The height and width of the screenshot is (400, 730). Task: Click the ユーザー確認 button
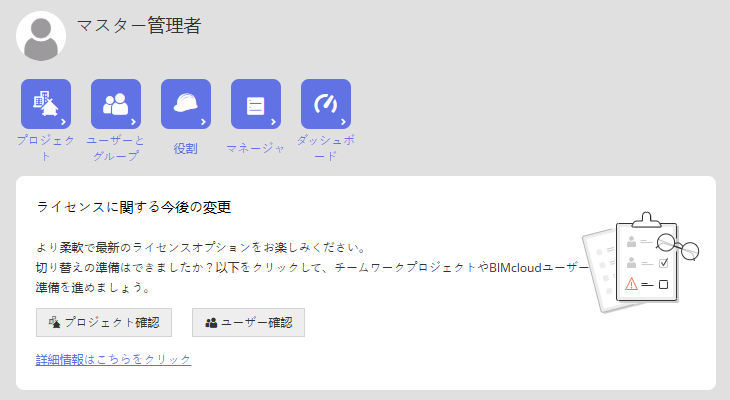click(x=249, y=322)
